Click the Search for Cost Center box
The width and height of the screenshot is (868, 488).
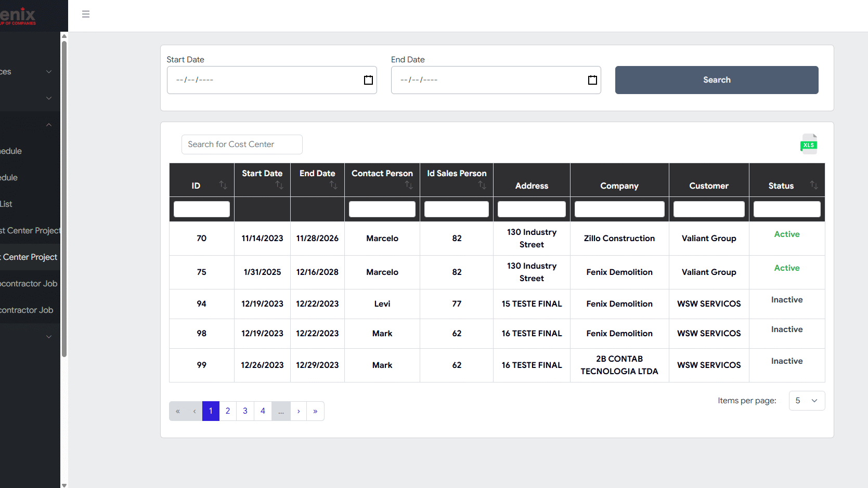click(x=242, y=144)
